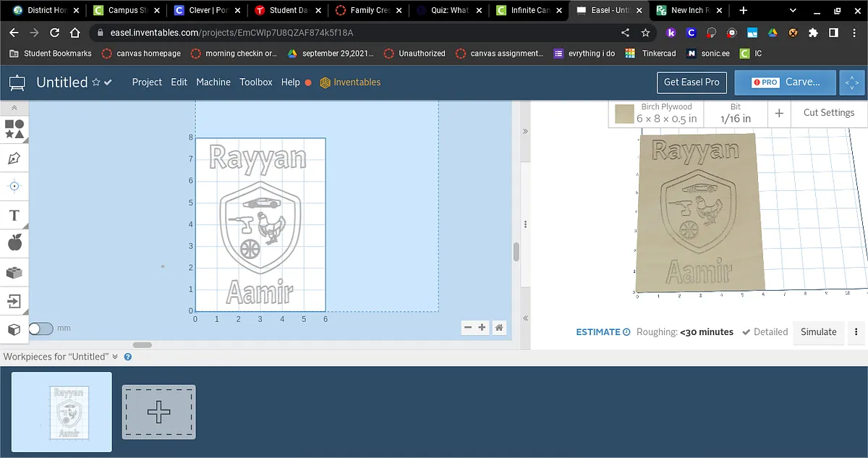Image resolution: width=868 pixels, height=458 pixels.
Task: Open the Help menu
Action: (x=290, y=82)
